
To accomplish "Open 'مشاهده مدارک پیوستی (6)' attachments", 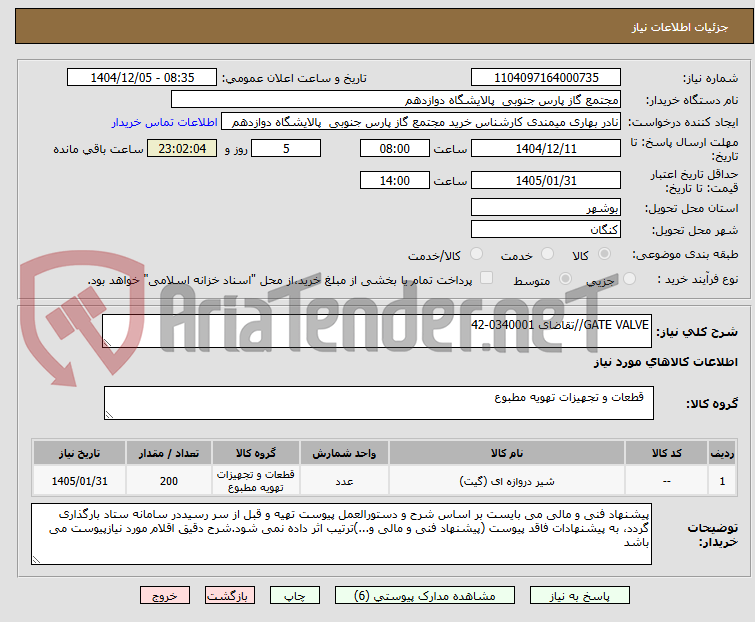I will (425, 596).
